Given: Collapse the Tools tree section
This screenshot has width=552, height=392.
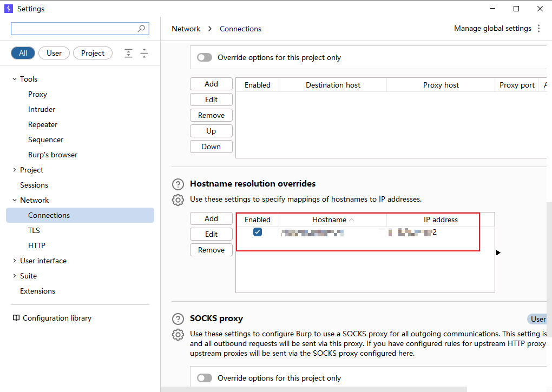Looking at the screenshot, I should [15, 79].
